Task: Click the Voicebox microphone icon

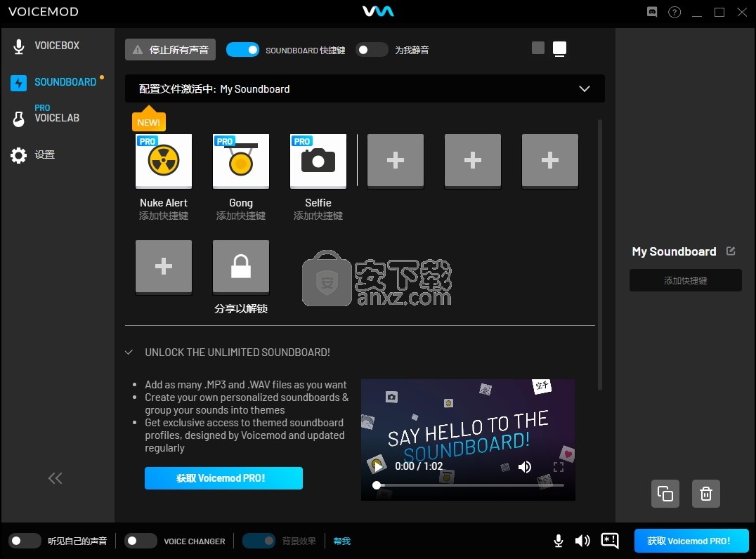Action: coord(19,46)
